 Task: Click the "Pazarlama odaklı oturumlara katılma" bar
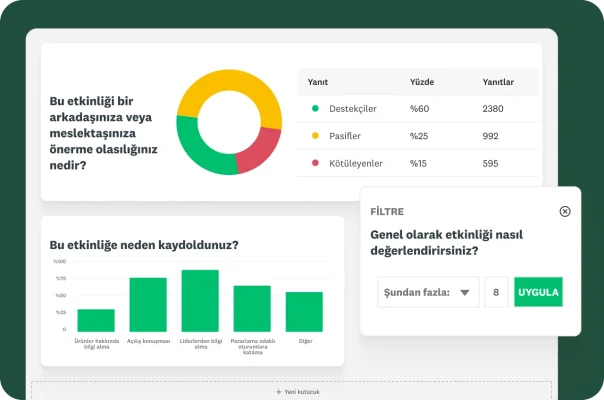[252, 309]
